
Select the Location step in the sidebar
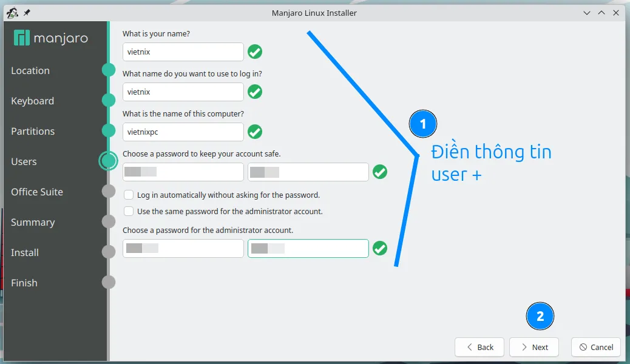(30, 70)
